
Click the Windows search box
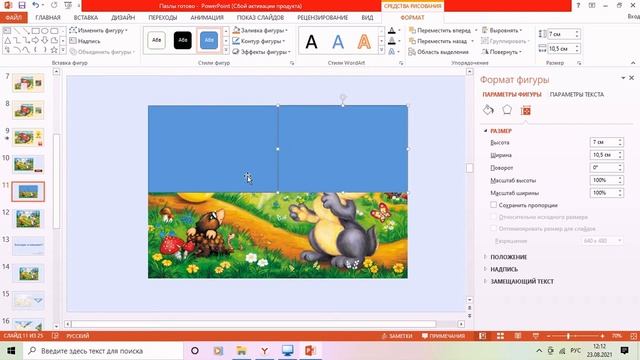[x=103, y=351]
